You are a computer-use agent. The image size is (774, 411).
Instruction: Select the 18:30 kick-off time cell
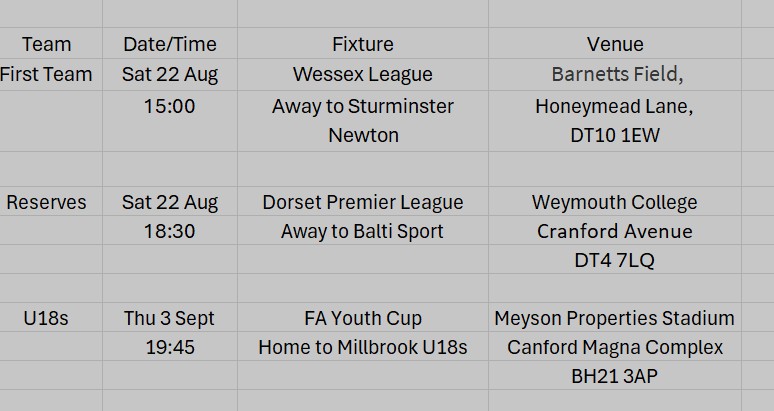(170, 231)
